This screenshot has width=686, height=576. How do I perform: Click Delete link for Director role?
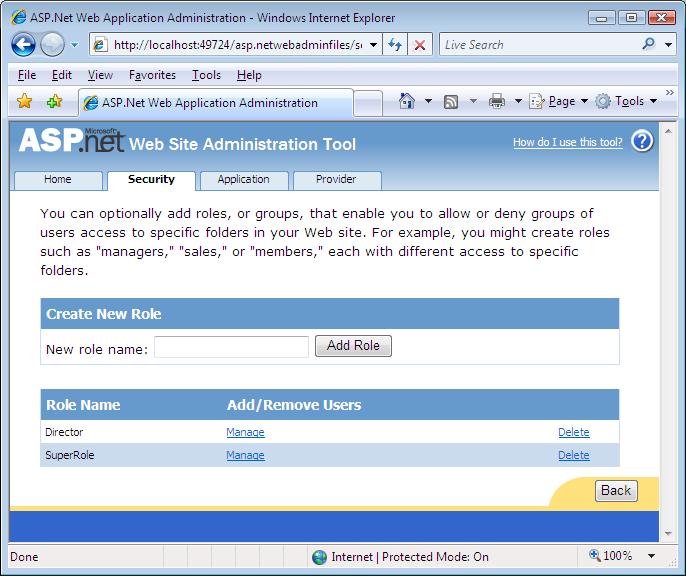click(x=574, y=432)
